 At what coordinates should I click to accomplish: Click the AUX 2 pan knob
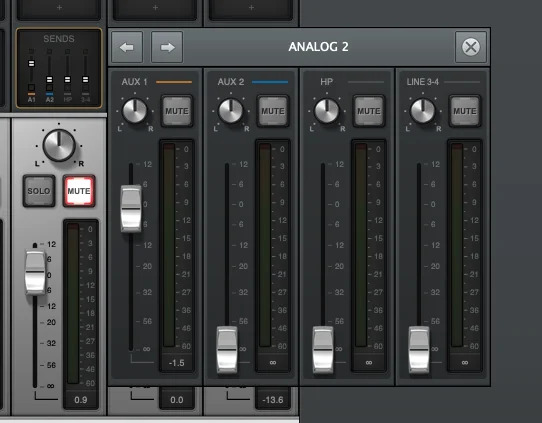pyautogui.click(x=231, y=111)
